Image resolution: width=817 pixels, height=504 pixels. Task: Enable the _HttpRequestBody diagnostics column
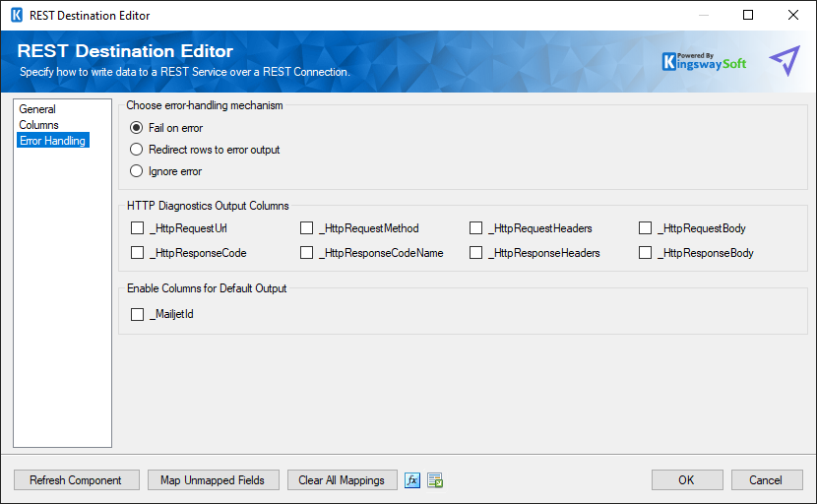coord(645,227)
